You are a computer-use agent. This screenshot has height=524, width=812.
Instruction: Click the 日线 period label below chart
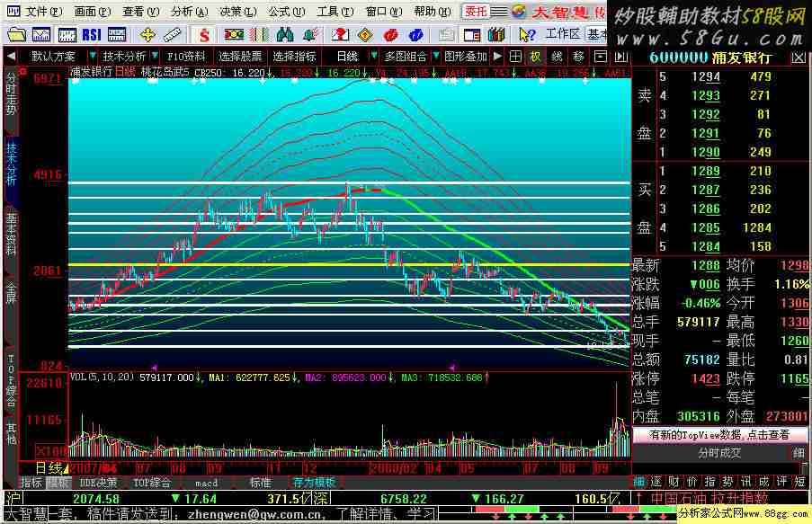coord(49,468)
